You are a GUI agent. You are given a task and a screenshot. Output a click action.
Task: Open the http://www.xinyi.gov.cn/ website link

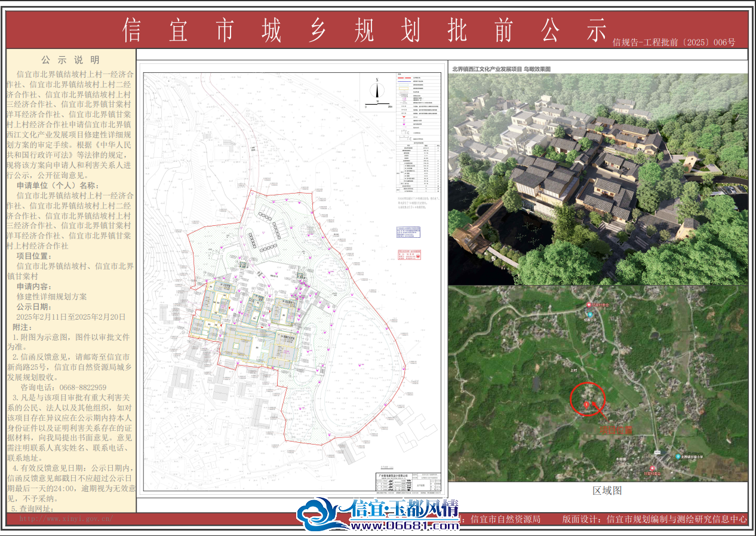[66, 518]
